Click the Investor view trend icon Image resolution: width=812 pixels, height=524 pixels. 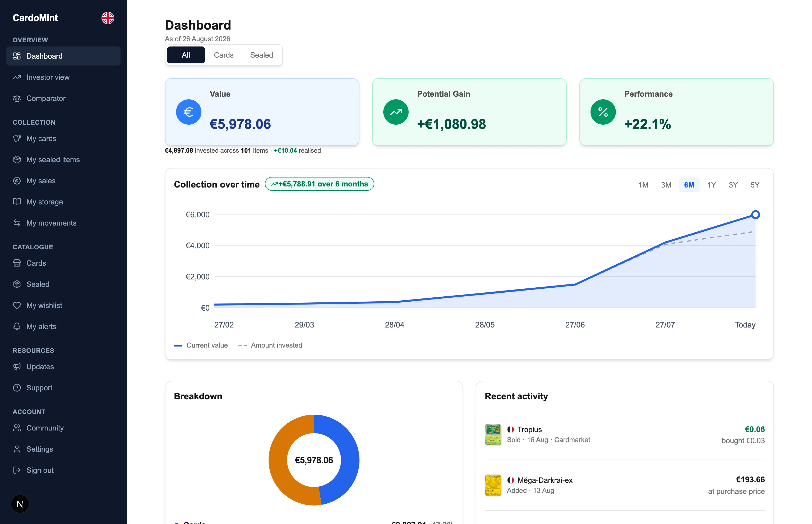(x=17, y=77)
